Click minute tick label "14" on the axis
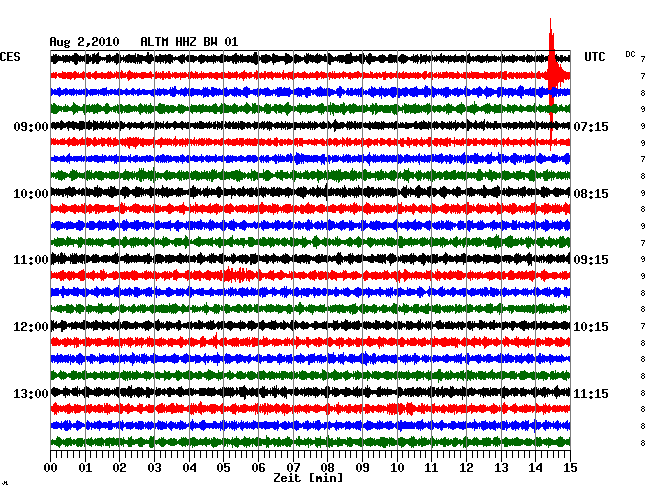Image resolution: width=650 pixels, height=494 pixels. coord(535,467)
